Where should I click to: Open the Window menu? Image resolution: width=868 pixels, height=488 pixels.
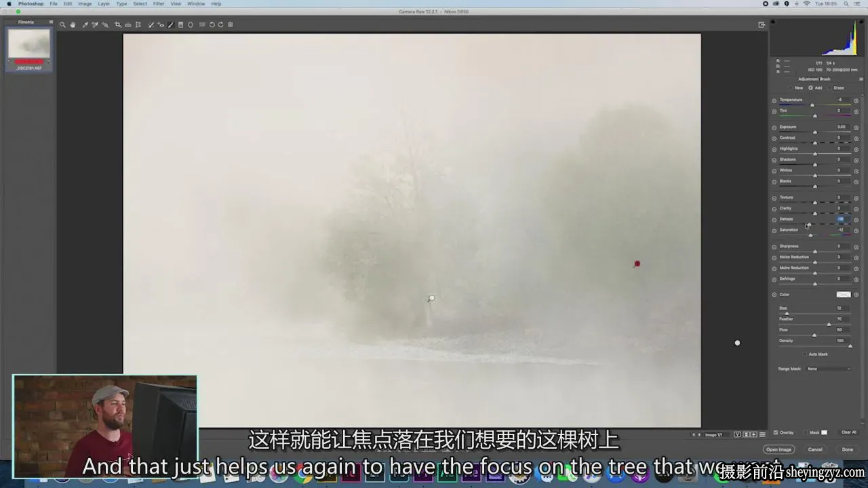coord(196,3)
